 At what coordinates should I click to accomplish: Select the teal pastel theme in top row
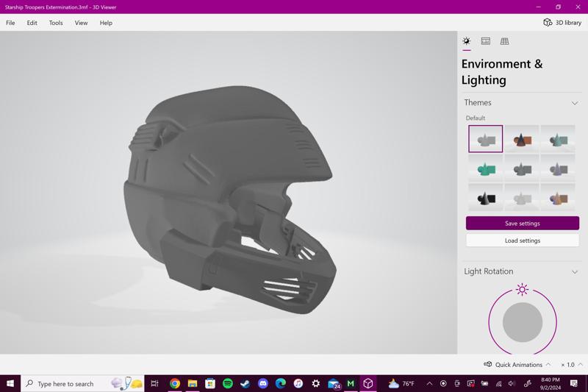coord(558,139)
